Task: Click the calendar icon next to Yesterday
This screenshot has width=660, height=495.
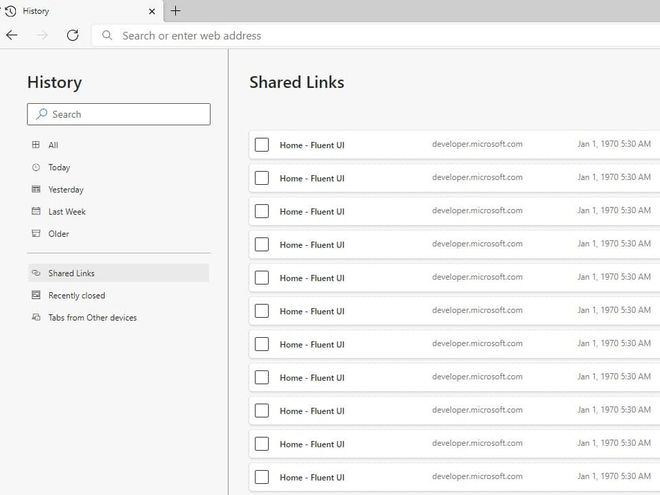Action: 36,189
